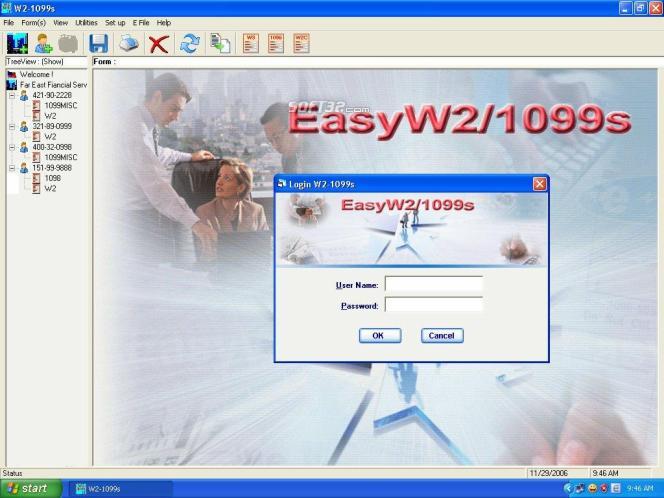This screenshot has height=498, width=664.
Task: Open the Windows start button
Action: (30, 489)
